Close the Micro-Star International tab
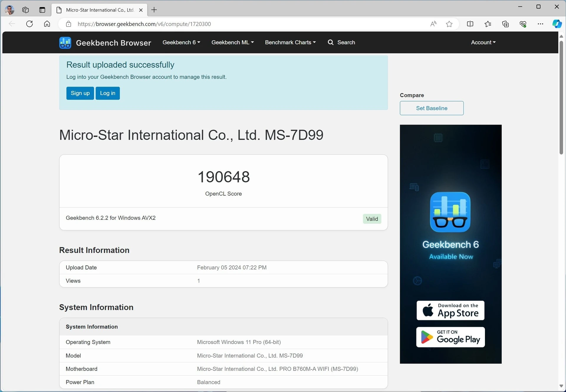The height and width of the screenshot is (392, 566). pyautogui.click(x=141, y=10)
